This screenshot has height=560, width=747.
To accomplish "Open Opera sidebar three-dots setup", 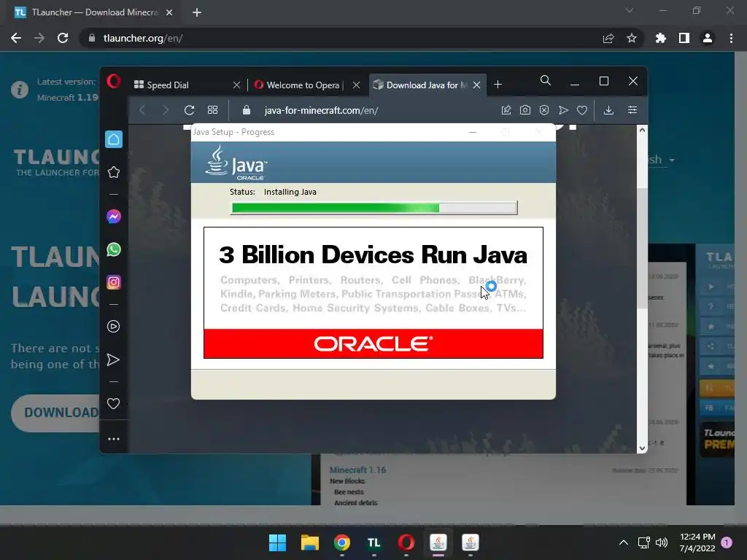I will [x=113, y=438].
